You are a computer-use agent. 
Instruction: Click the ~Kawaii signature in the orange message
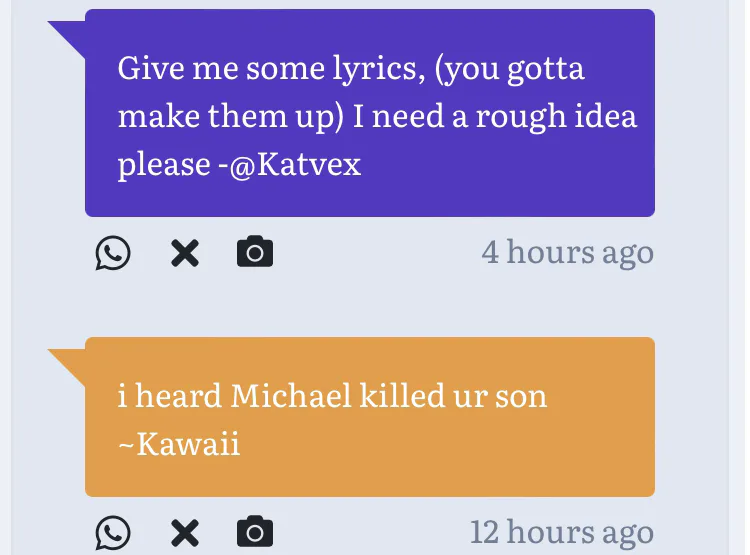pos(179,442)
